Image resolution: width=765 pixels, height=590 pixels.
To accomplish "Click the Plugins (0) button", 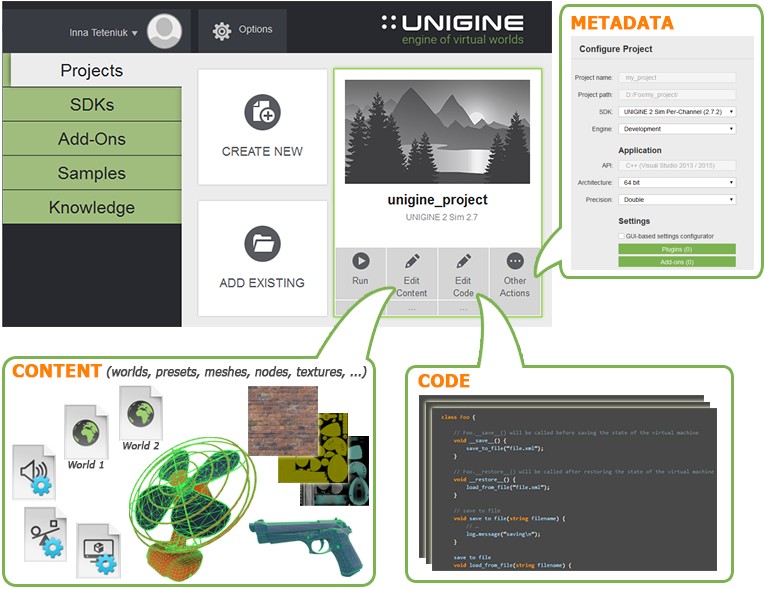I will 677,248.
